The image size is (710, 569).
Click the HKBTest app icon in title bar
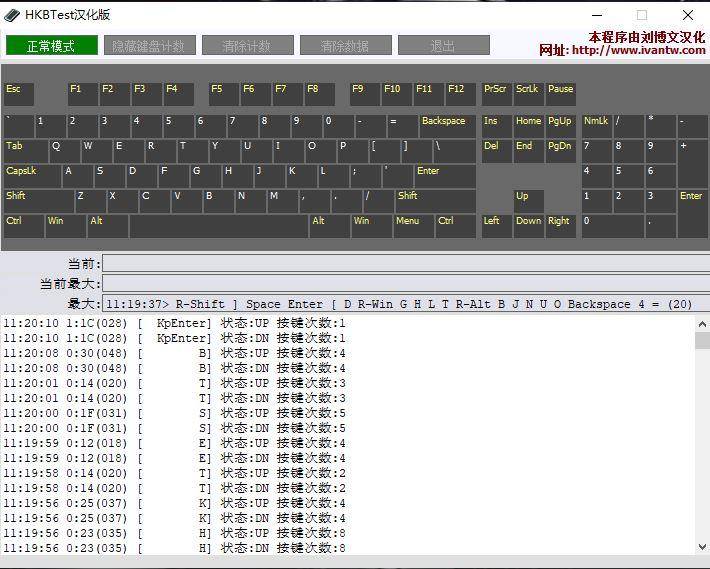click(12, 15)
